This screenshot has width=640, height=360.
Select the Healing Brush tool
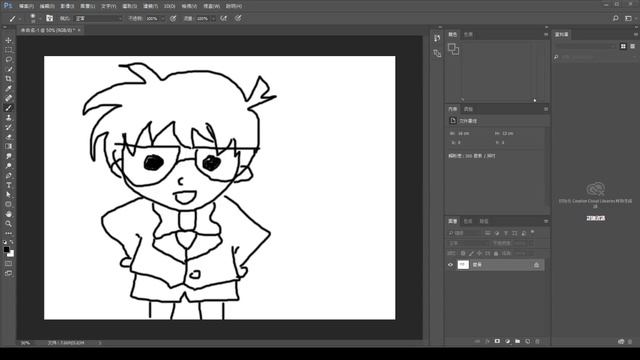pos(8,98)
